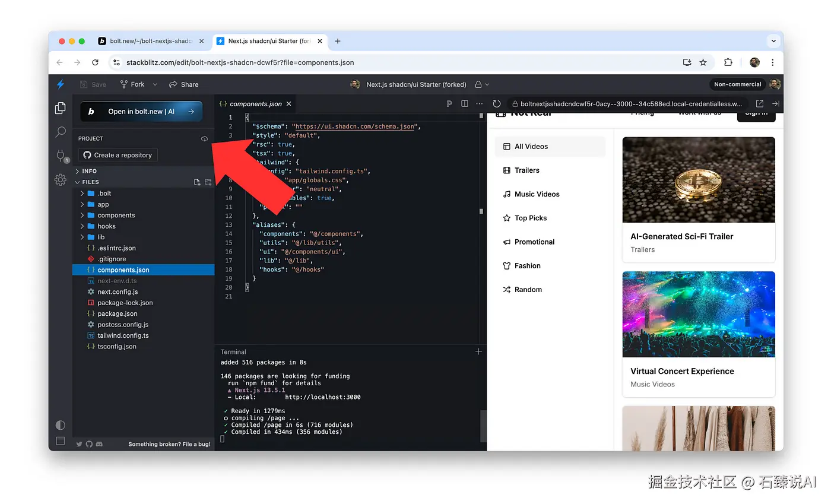The height and width of the screenshot is (504, 831).
Task: Click the Share button
Action: click(184, 84)
